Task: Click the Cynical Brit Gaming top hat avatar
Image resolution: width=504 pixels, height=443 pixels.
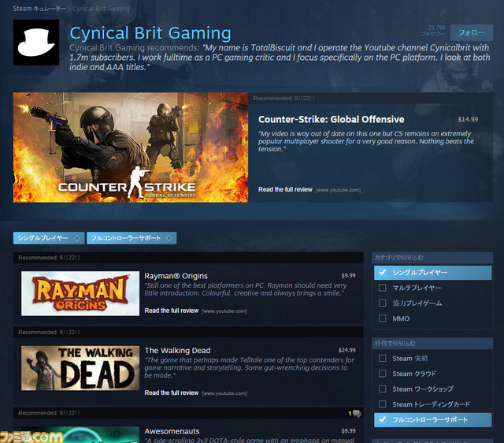Action: 36,42
